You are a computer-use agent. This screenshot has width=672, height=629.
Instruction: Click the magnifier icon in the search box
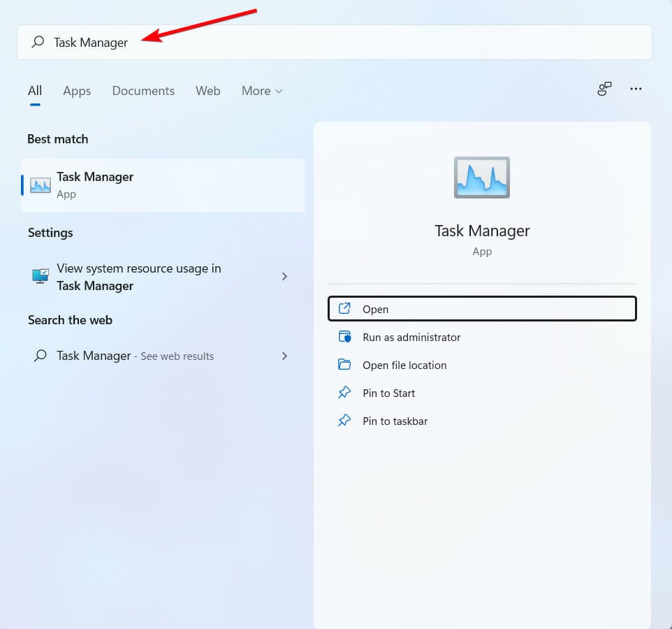pyautogui.click(x=38, y=42)
